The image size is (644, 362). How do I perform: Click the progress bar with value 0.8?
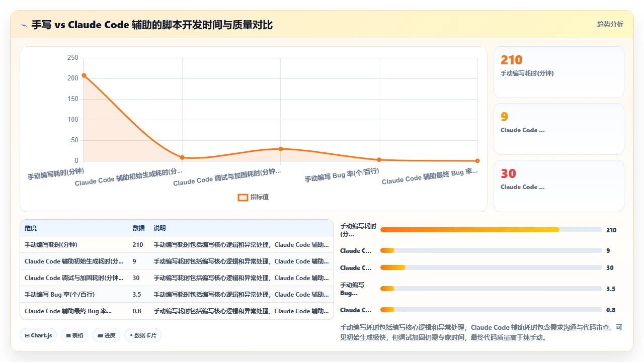(x=491, y=310)
